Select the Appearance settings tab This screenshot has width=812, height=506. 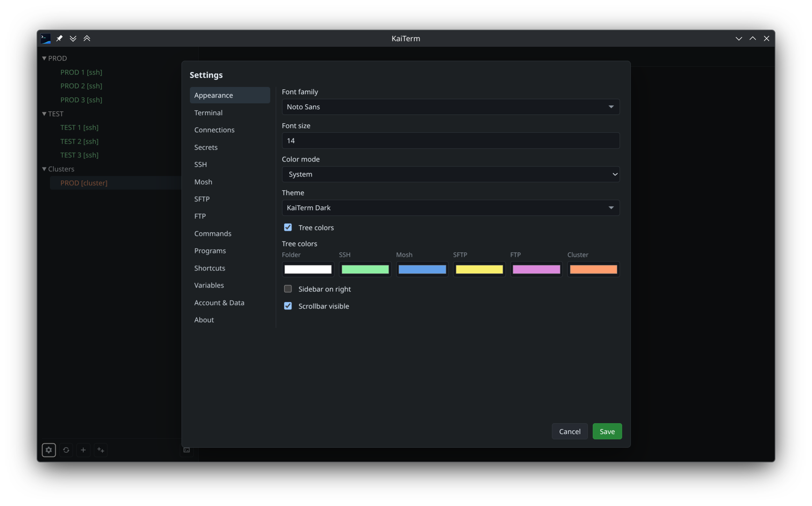[230, 95]
